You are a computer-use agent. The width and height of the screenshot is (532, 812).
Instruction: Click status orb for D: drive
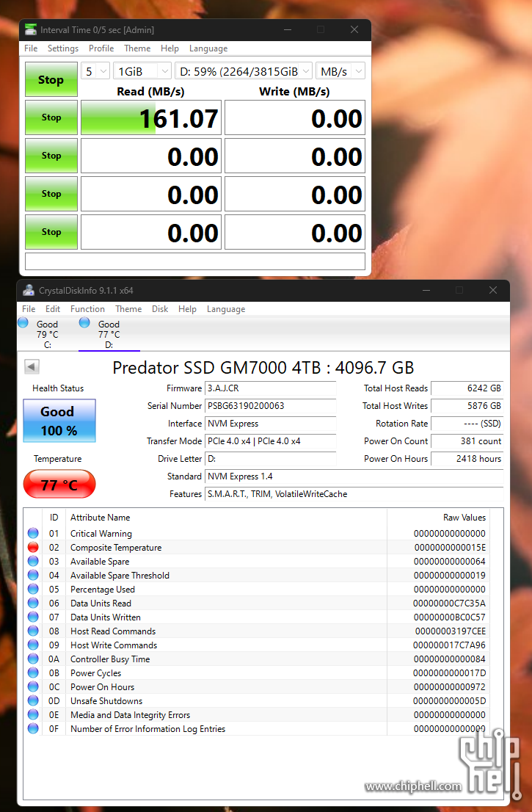coord(84,322)
